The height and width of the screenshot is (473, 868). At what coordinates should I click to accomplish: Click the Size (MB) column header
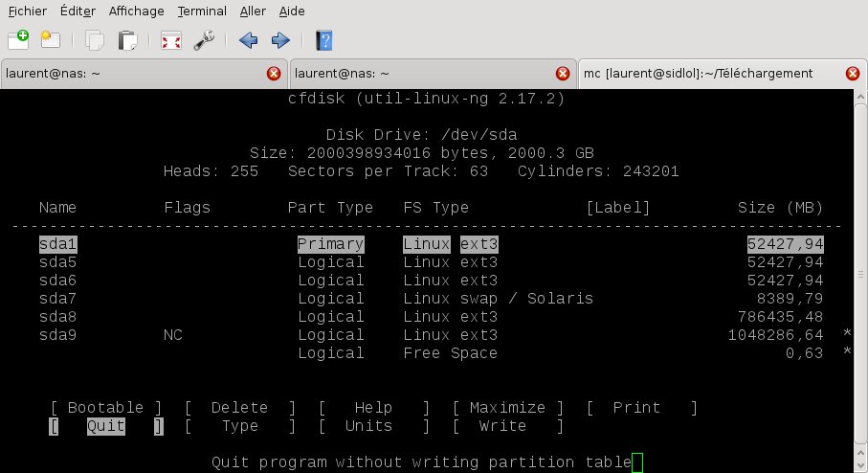781,208
